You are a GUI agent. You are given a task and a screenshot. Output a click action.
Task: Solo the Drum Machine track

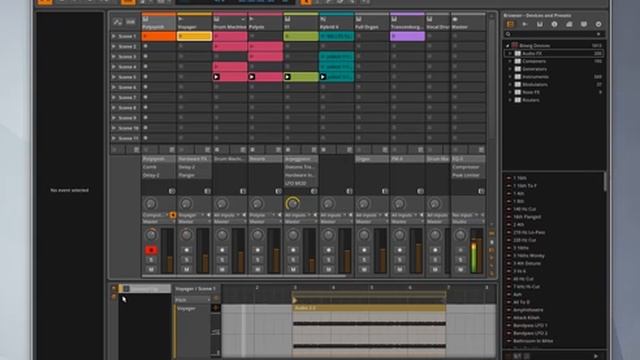222,260
